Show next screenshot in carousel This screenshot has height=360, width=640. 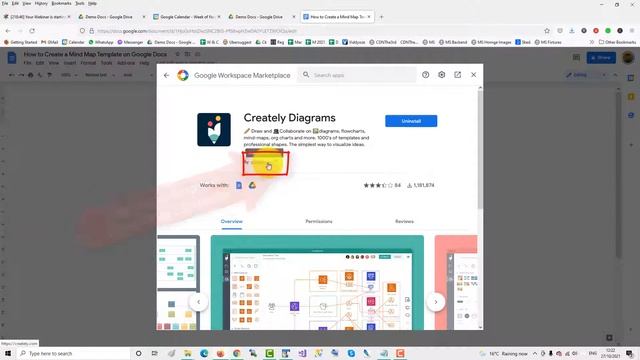click(x=436, y=302)
